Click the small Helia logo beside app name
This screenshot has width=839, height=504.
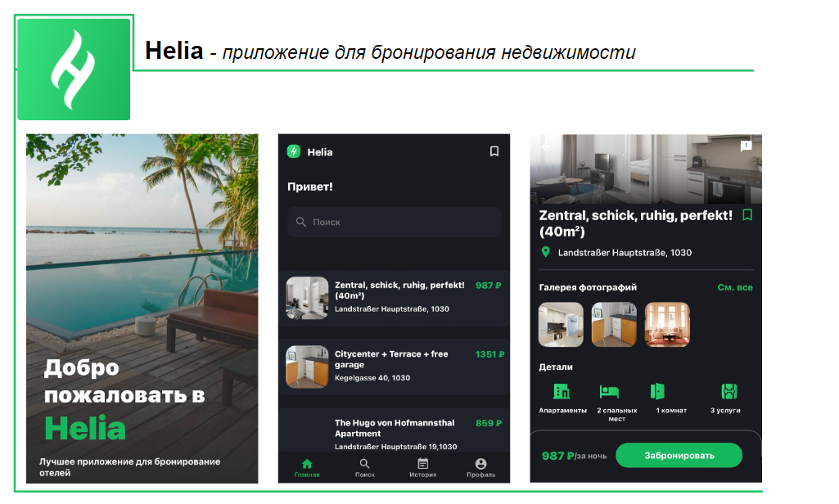pyautogui.click(x=294, y=151)
